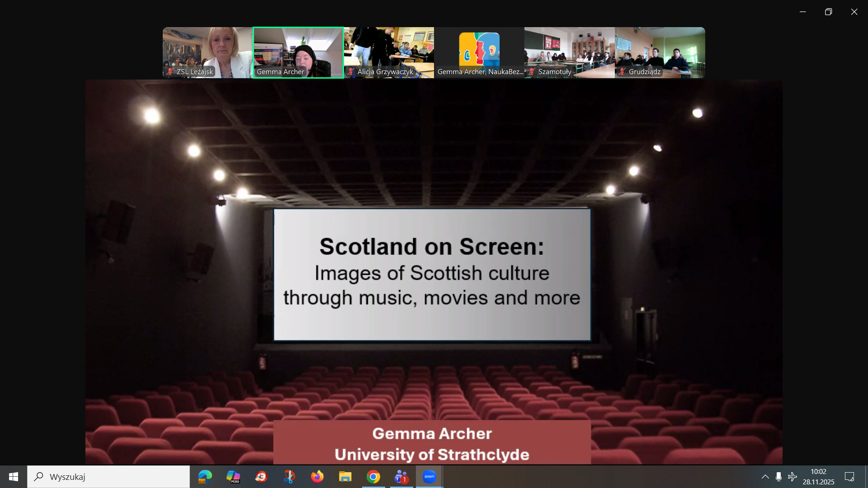868x488 pixels.
Task: Open Microsoft Edge from taskbar
Action: pyautogui.click(x=205, y=477)
